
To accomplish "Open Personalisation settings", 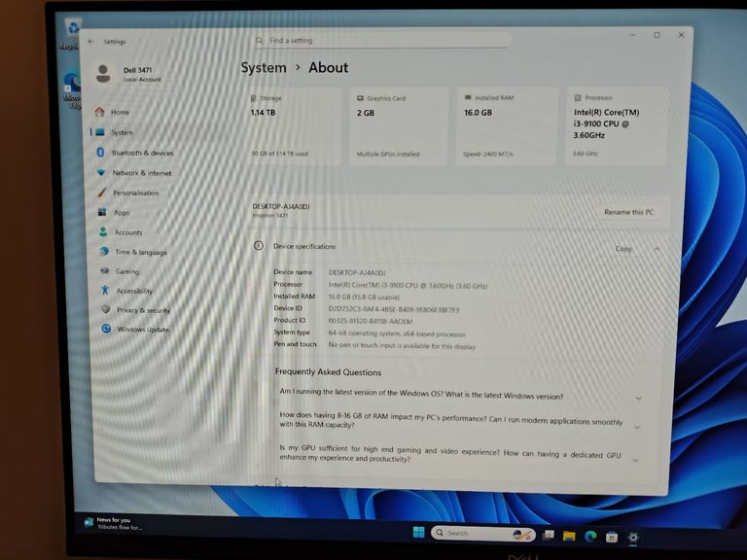I will point(136,192).
